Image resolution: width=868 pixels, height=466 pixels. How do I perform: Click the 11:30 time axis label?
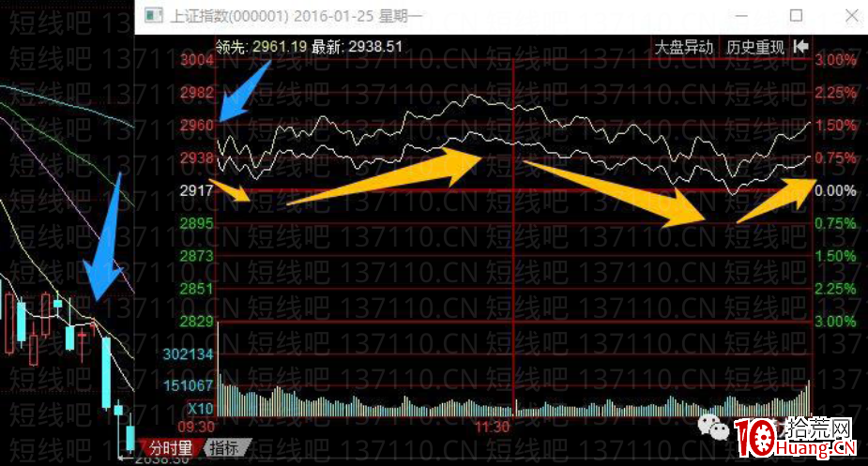coord(492,427)
